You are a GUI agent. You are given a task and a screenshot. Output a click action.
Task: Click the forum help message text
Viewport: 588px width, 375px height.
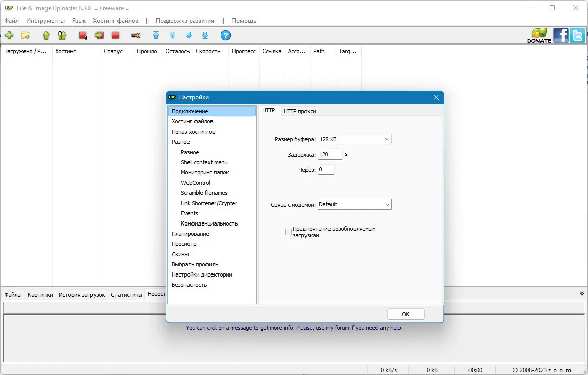click(x=294, y=328)
